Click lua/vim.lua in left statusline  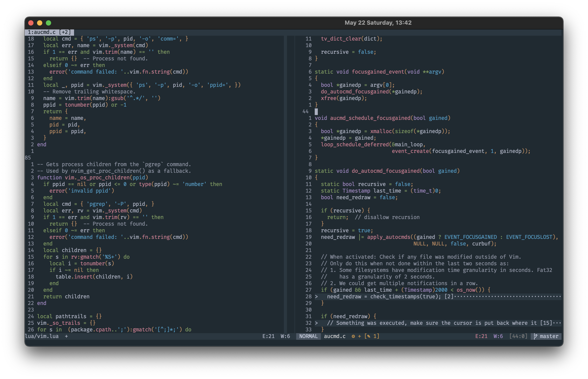42,336
